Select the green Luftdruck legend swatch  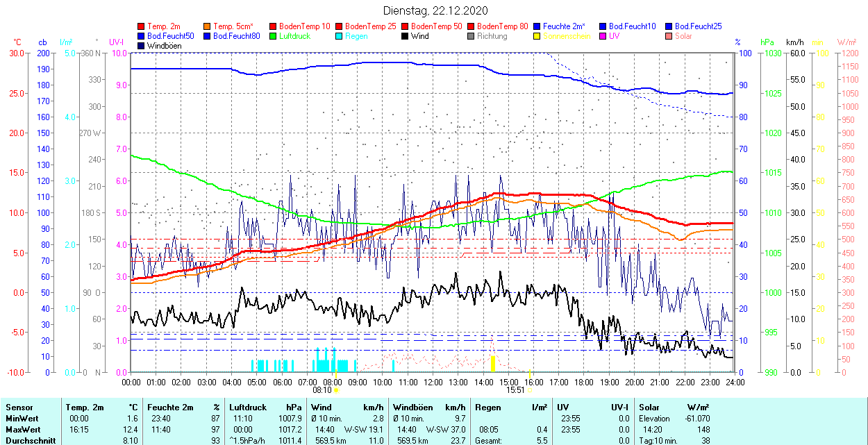click(x=273, y=36)
